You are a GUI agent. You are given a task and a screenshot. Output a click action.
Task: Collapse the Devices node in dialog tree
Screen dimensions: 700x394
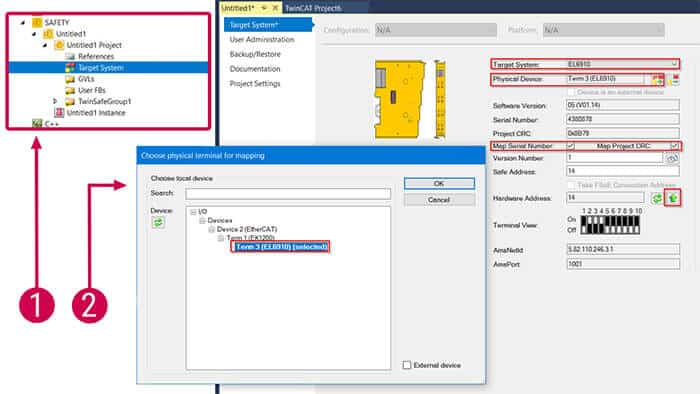pos(202,220)
